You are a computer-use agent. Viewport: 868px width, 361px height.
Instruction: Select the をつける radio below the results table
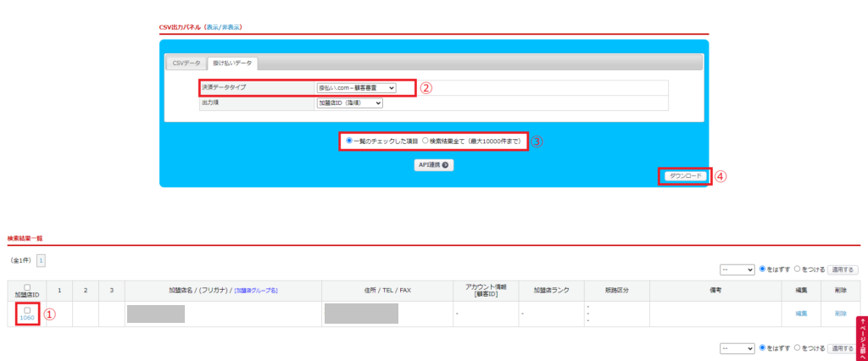point(797,347)
